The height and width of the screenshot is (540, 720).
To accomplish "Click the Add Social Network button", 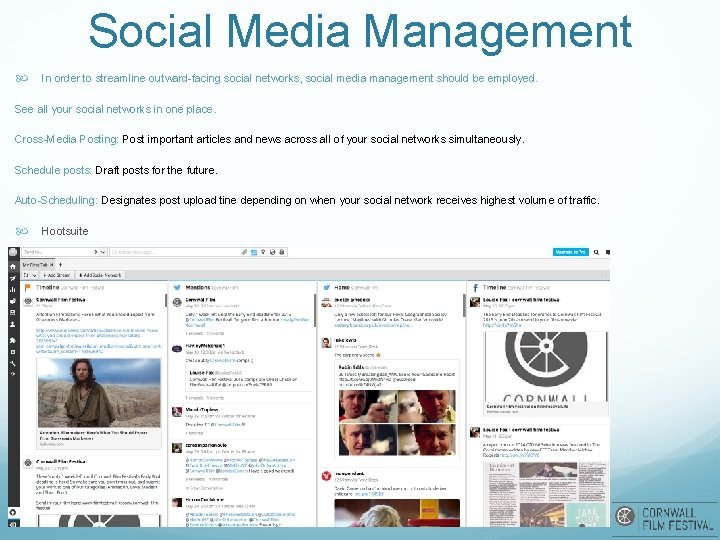I will [100, 275].
